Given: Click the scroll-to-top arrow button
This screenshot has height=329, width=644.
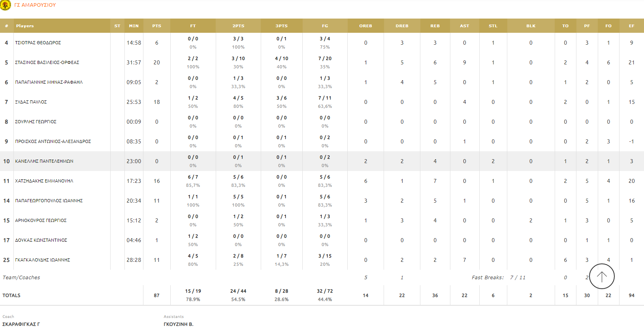Looking at the screenshot, I should click(601, 276).
